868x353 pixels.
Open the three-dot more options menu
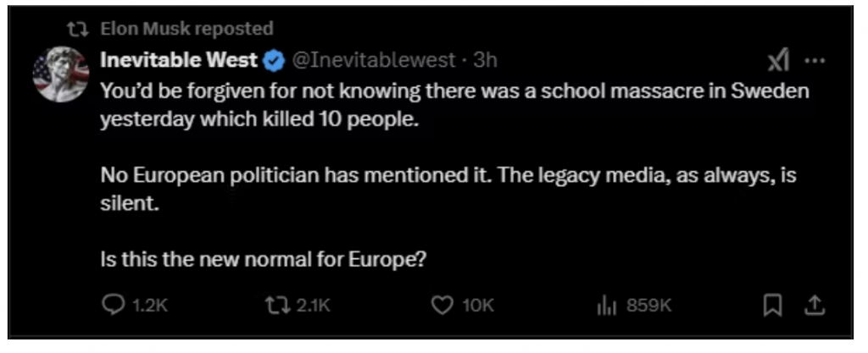(x=814, y=60)
